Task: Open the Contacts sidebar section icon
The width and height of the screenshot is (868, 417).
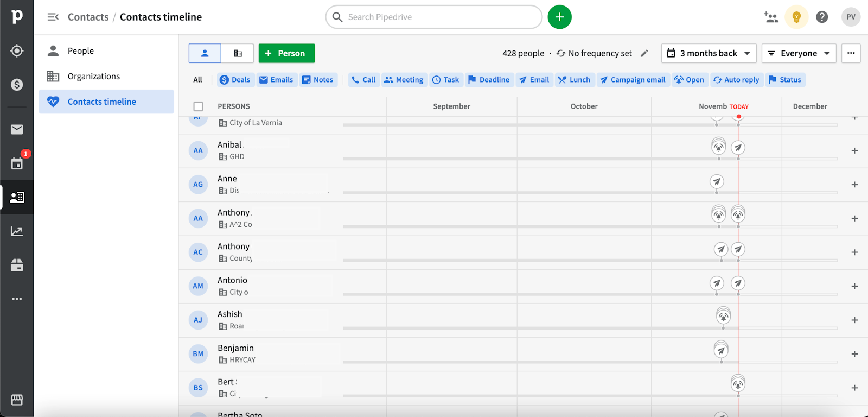Action: click(x=17, y=197)
